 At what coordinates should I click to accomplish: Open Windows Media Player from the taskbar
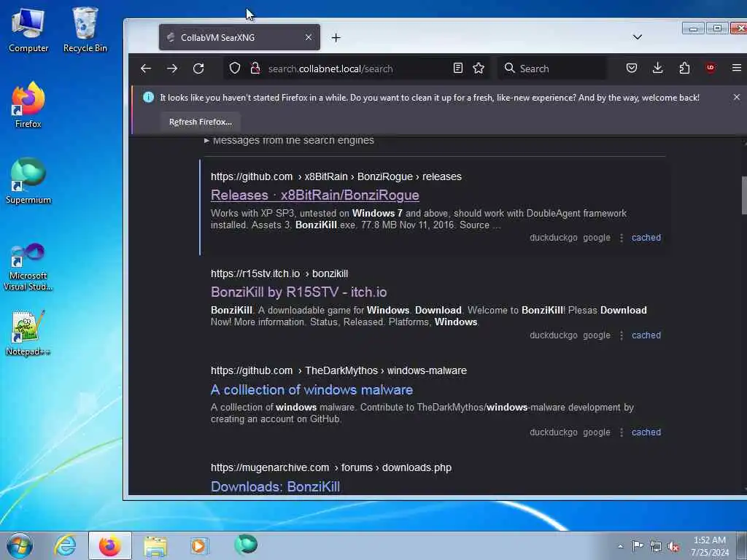199,545
